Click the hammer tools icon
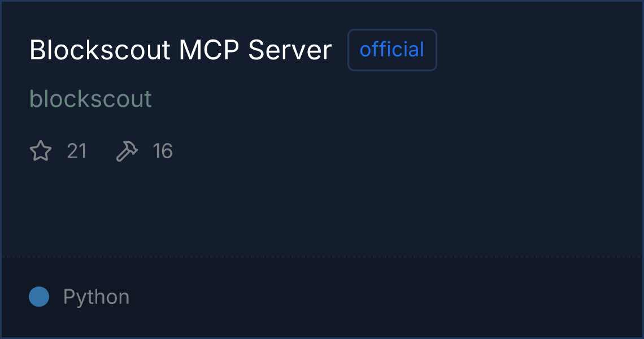644x339 pixels. click(127, 151)
